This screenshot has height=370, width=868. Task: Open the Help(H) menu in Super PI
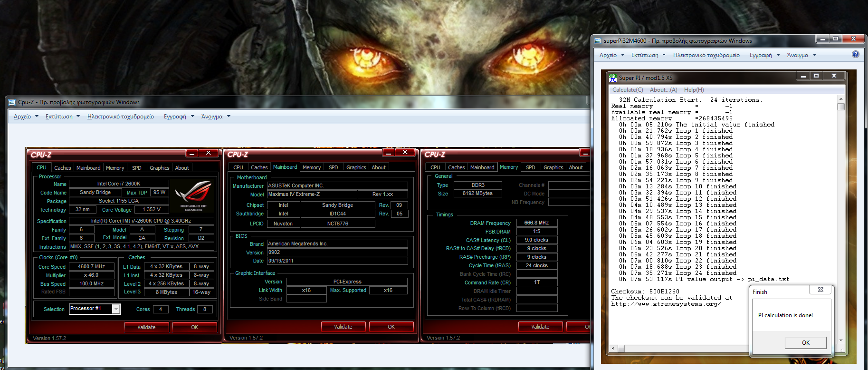[x=694, y=90]
